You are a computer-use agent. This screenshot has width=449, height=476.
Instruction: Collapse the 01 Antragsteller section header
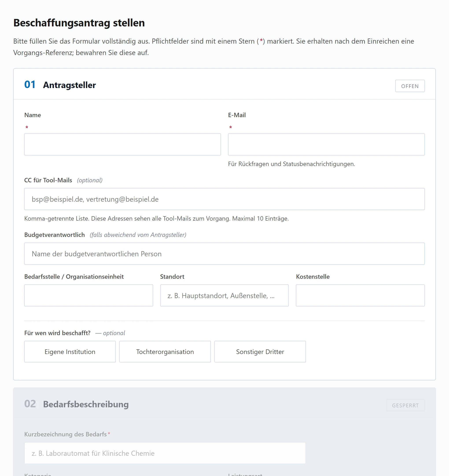224,84
